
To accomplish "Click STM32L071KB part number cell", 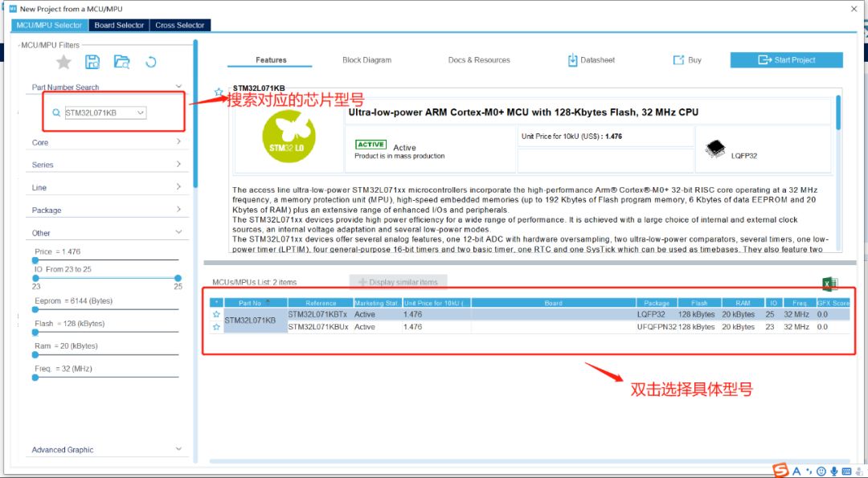I will [x=256, y=321].
